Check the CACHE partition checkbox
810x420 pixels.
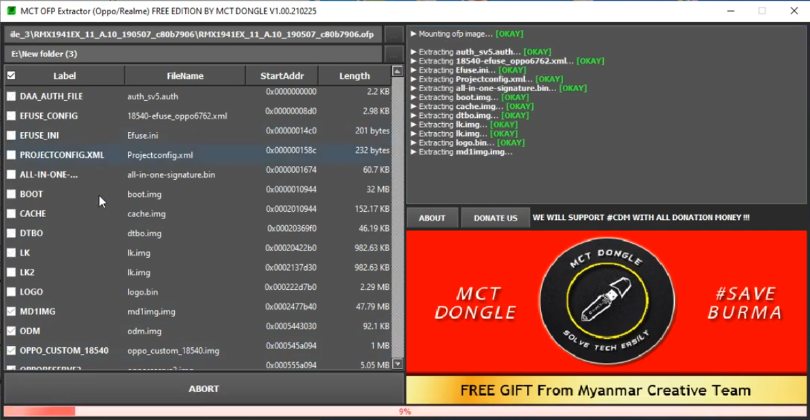[x=11, y=213]
